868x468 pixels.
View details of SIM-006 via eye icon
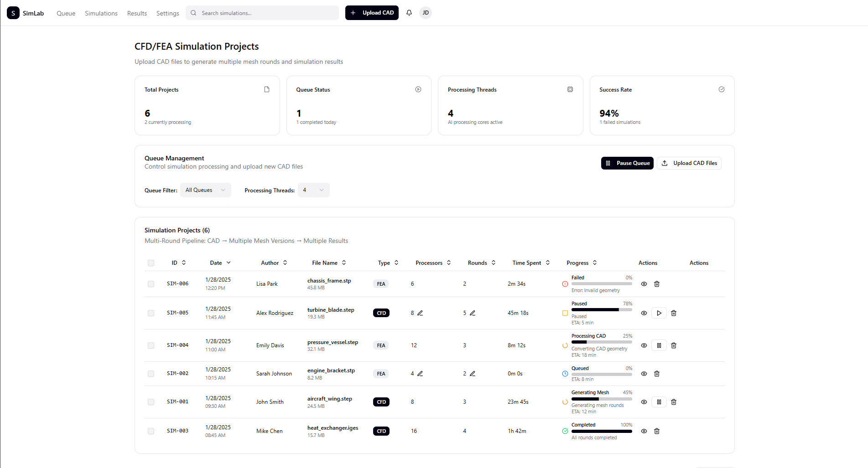click(644, 284)
